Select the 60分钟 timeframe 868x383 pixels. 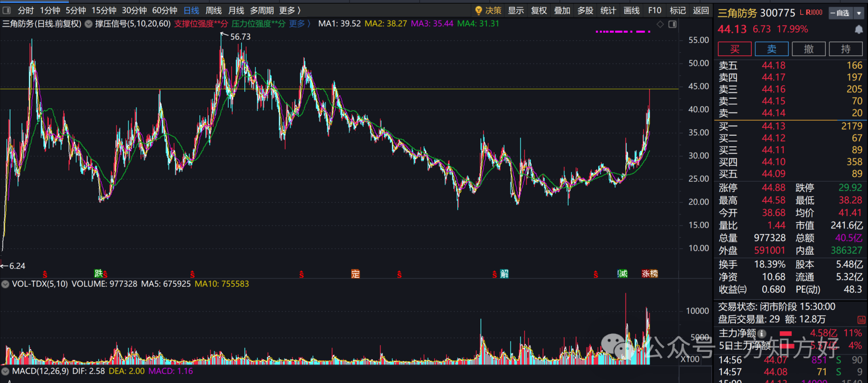pyautogui.click(x=165, y=10)
